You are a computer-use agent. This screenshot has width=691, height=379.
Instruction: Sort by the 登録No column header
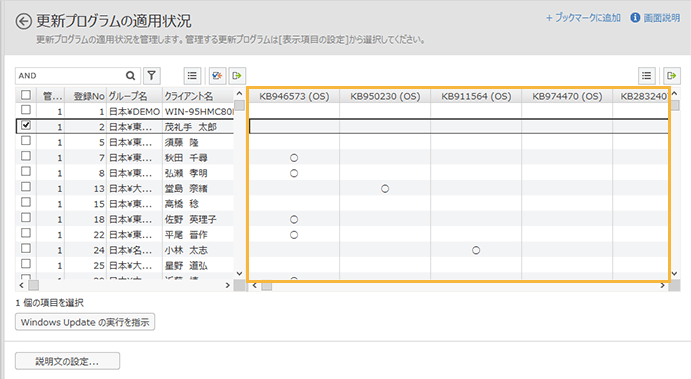(86, 96)
